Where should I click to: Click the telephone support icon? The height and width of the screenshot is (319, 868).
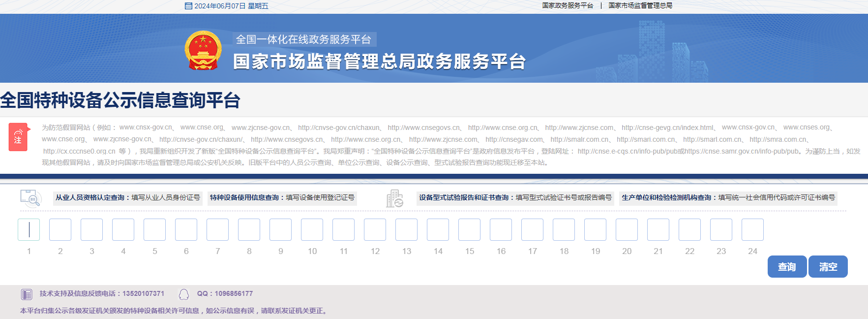27,294
